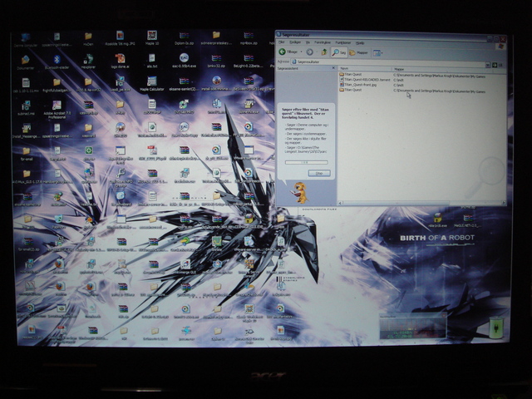Click the battery power gadget icon

click(496, 328)
